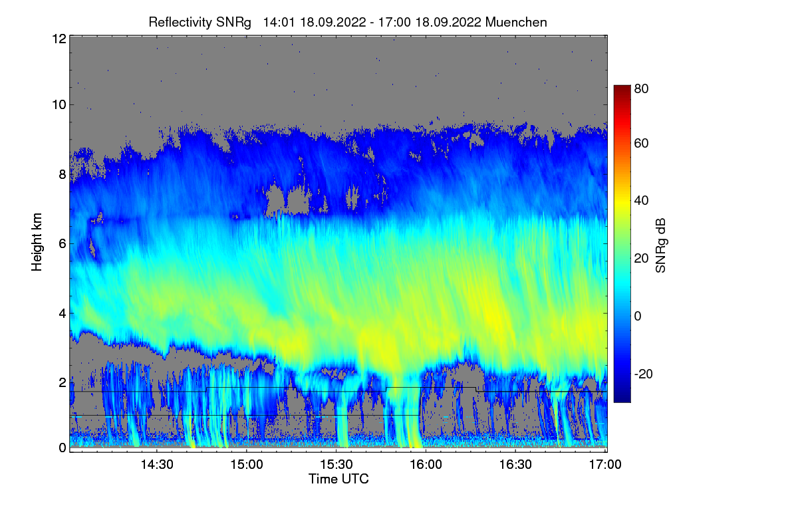Click the 14:30 time axis label
Screen dimensions: 798x532
(x=156, y=464)
